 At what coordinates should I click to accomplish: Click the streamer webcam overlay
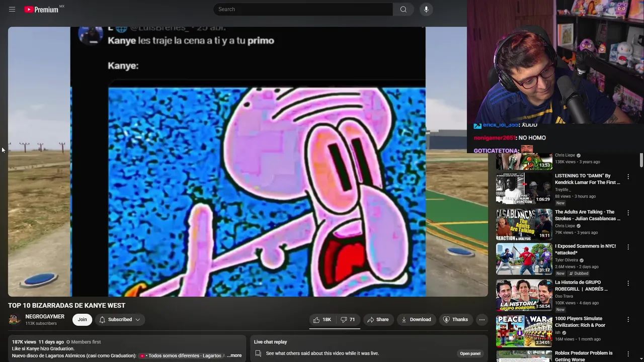pos(555,61)
